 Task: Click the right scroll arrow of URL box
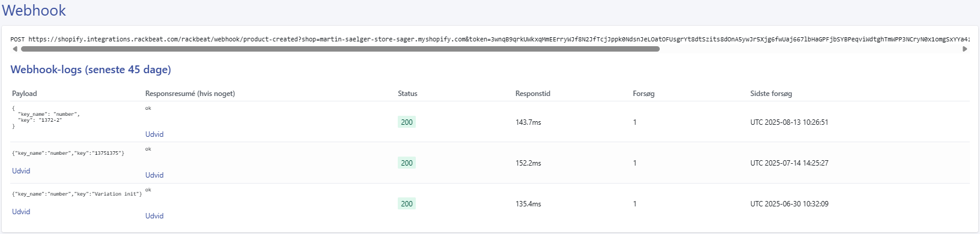coord(965,49)
